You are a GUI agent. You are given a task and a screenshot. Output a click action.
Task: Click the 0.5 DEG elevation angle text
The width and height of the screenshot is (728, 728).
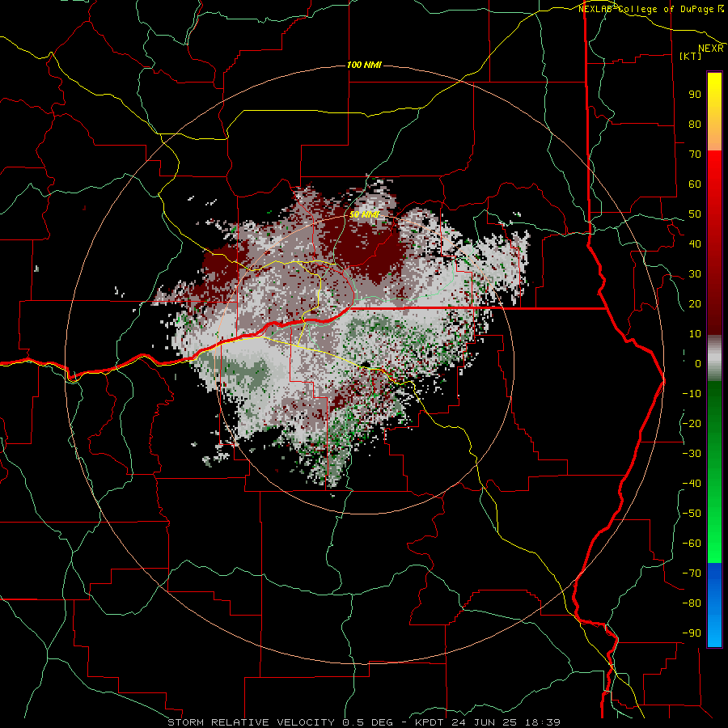(x=367, y=722)
